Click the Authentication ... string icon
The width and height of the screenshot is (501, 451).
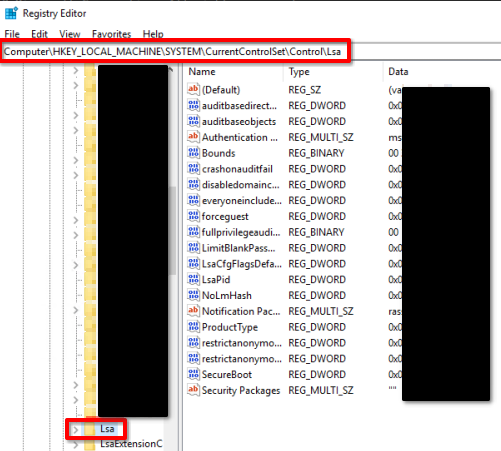click(193, 137)
